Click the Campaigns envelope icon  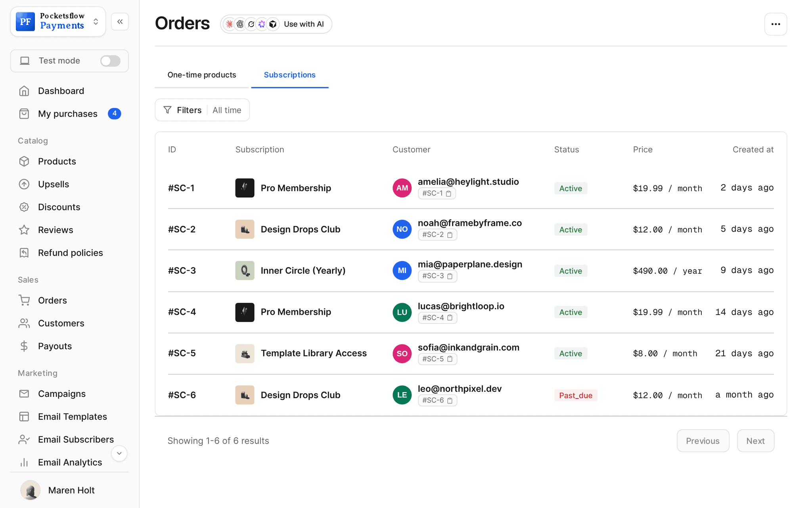point(24,394)
